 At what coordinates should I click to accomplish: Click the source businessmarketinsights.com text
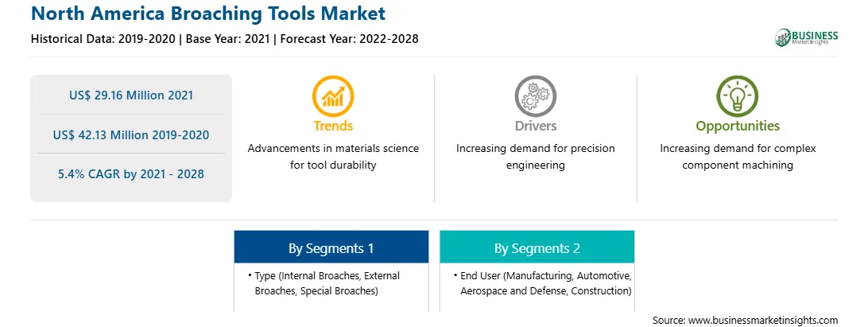point(745,321)
